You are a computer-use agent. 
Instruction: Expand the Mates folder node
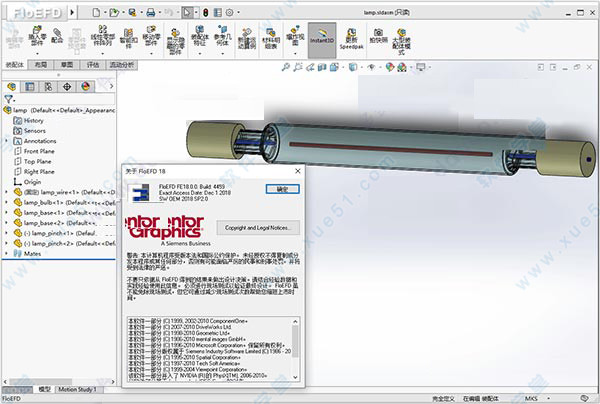click(5, 254)
